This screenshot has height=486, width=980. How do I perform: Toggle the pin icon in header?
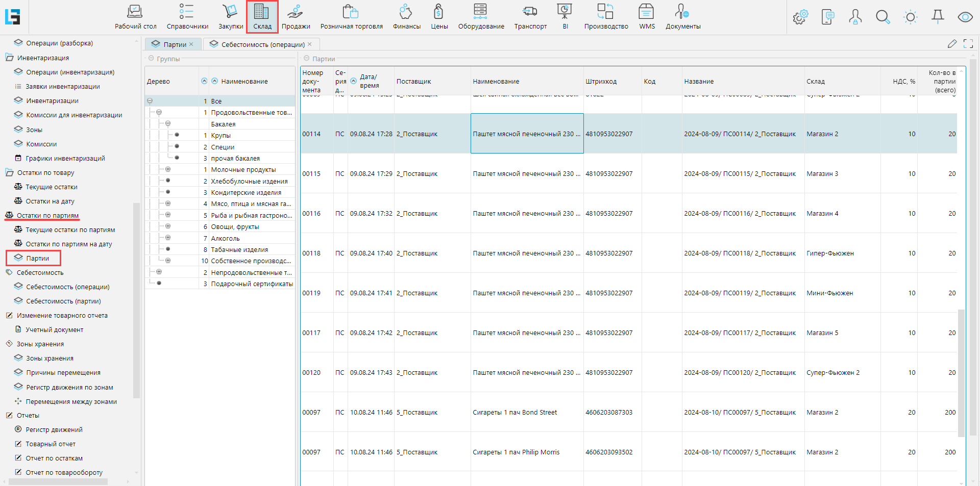click(938, 17)
